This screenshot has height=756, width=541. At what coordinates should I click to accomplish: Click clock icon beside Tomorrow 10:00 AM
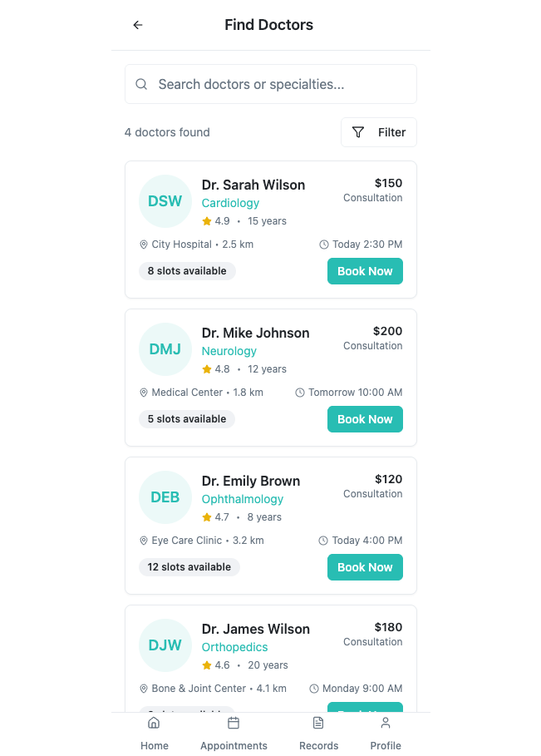click(300, 393)
